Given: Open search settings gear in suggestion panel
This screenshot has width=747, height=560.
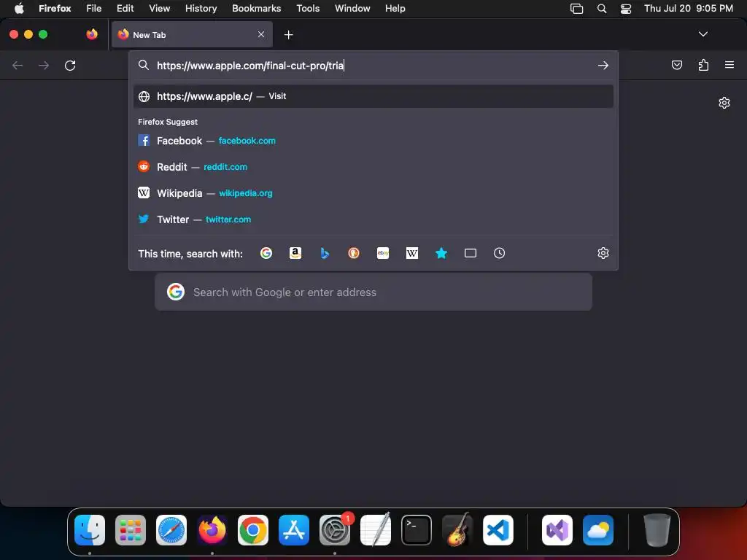Looking at the screenshot, I should [603, 253].
